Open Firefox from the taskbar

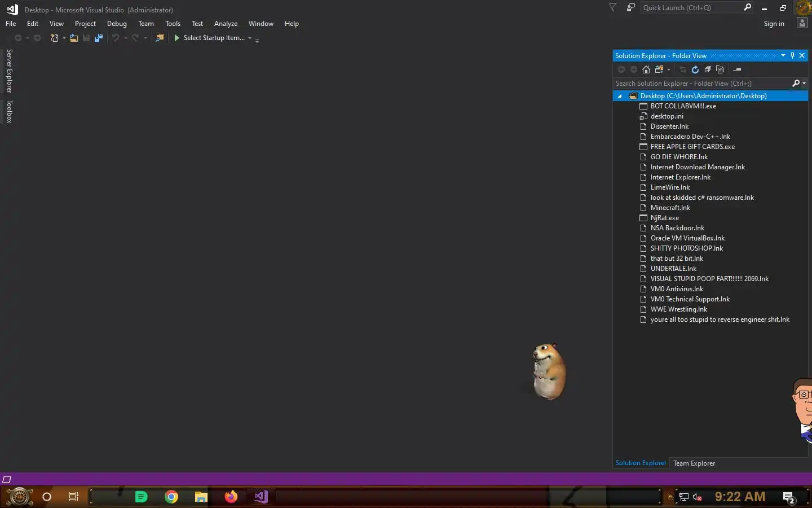231,497
